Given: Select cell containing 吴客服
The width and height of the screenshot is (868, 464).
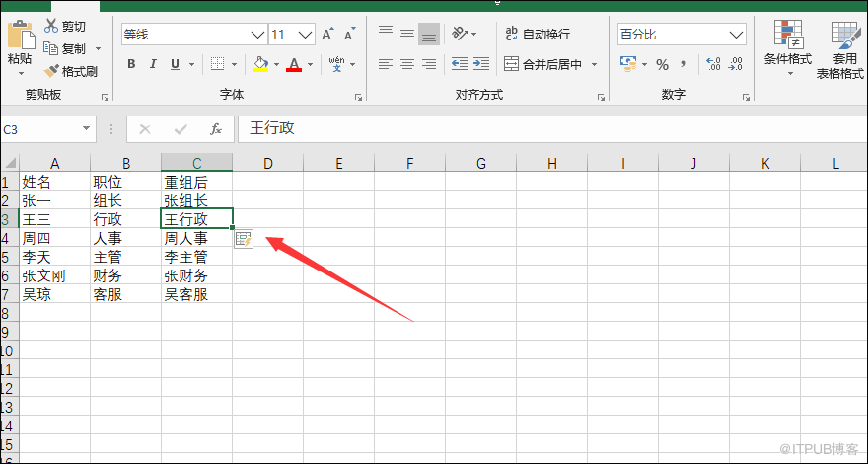Looking at the screenshot, I should point(196,294).
